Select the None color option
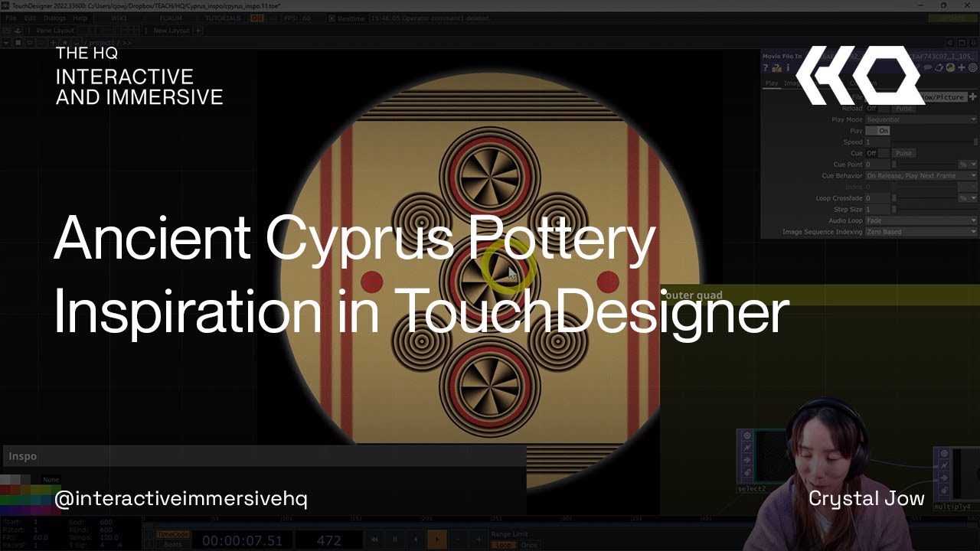This screenshot has height=551, width=980. (x=51, y=480)
